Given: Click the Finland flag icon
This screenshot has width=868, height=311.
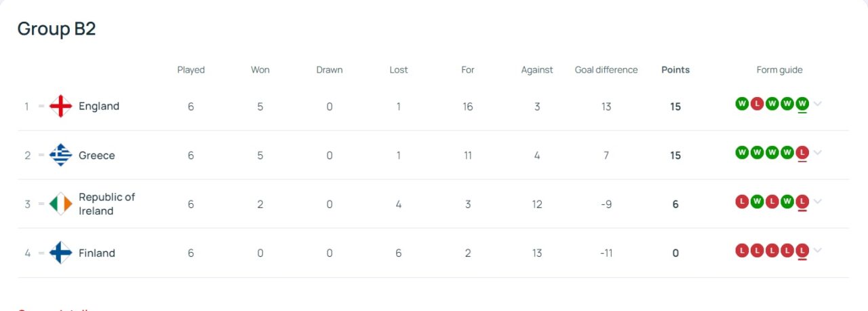Looking at the screenshot, I should 61,253.
